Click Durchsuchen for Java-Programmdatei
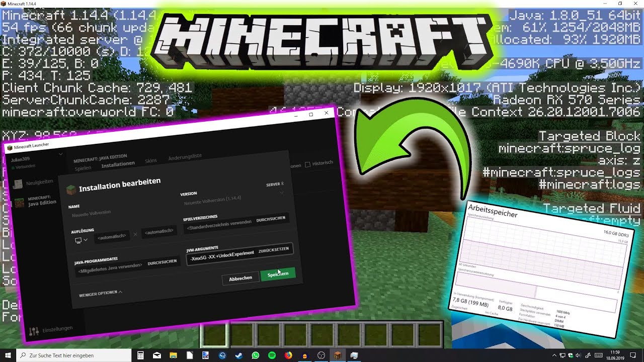Viewport: 644px width, 362px height. point(162,262)
